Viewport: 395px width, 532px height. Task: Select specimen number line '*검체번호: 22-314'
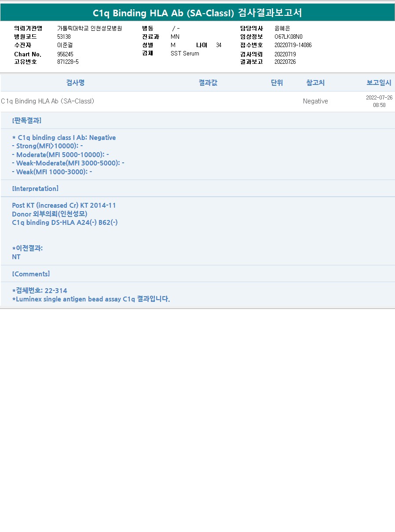pyautogui.click(x=40, y=290)
